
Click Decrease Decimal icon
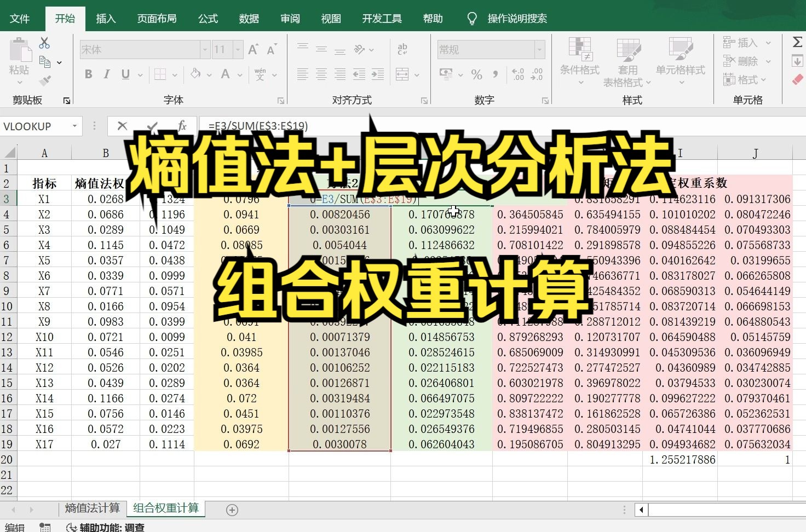[537, 74]
